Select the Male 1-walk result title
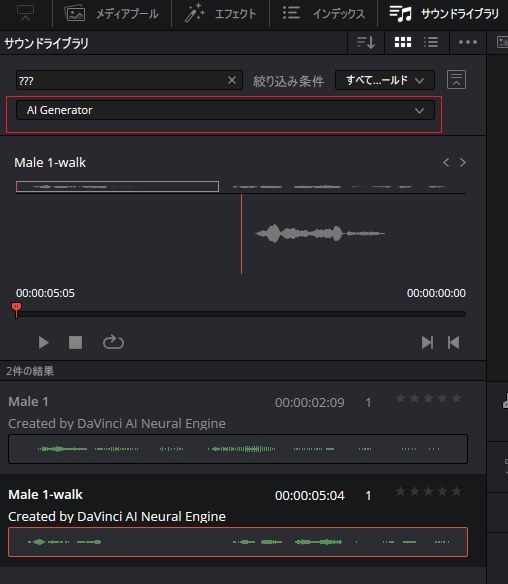Image resolution: width=508 pixels, height=584 pixels. pos(45,495)
